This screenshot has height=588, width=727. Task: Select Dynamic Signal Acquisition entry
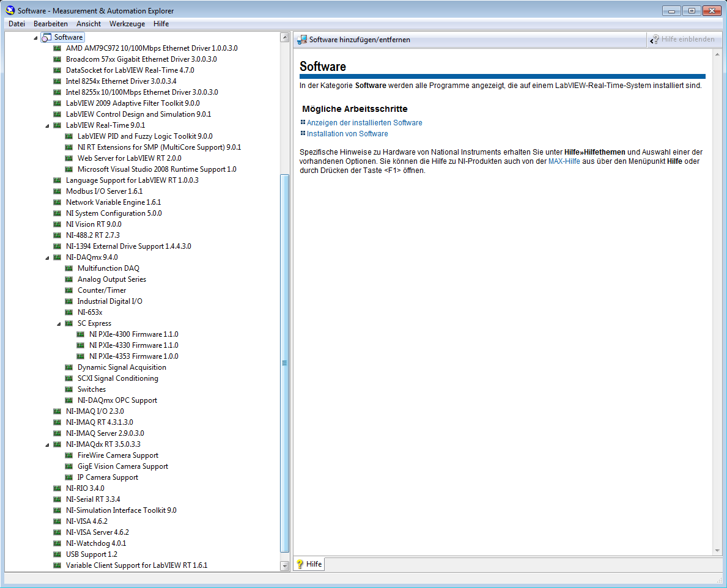point(122,367)
